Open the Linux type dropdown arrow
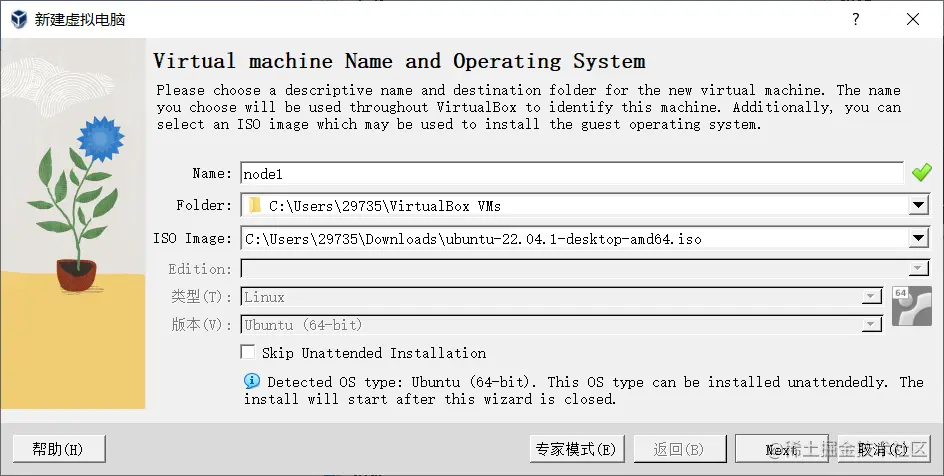 [871, 296]
